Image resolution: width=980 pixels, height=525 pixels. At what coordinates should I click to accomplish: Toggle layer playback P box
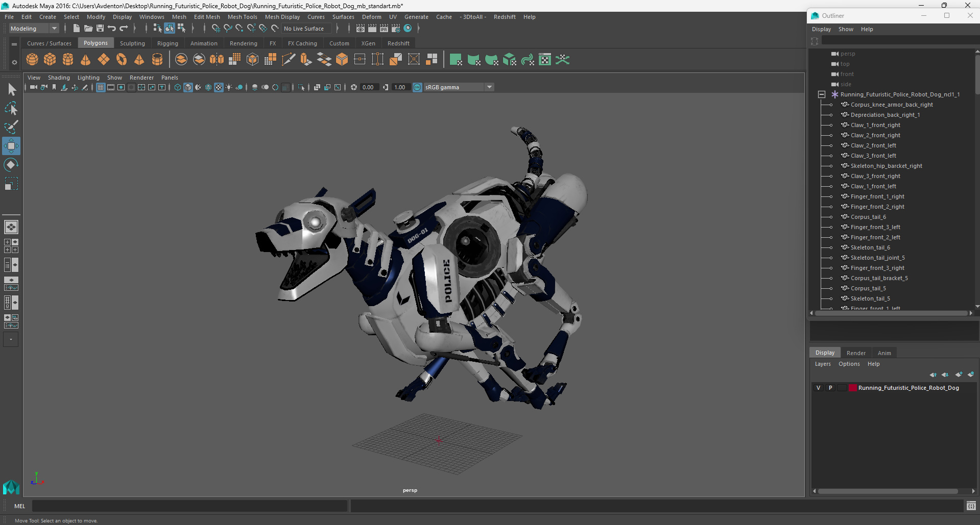[830, 388]
